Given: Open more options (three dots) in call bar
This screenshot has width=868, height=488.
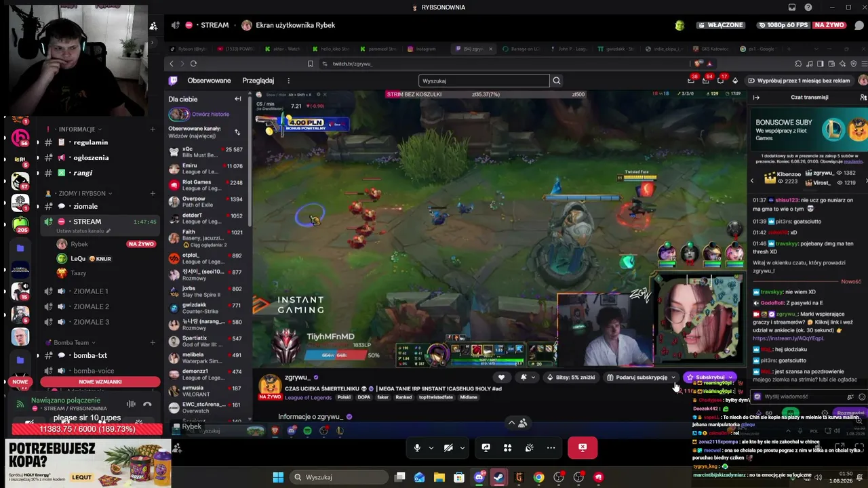Looking at the screenshot, I should pos(551,447).
